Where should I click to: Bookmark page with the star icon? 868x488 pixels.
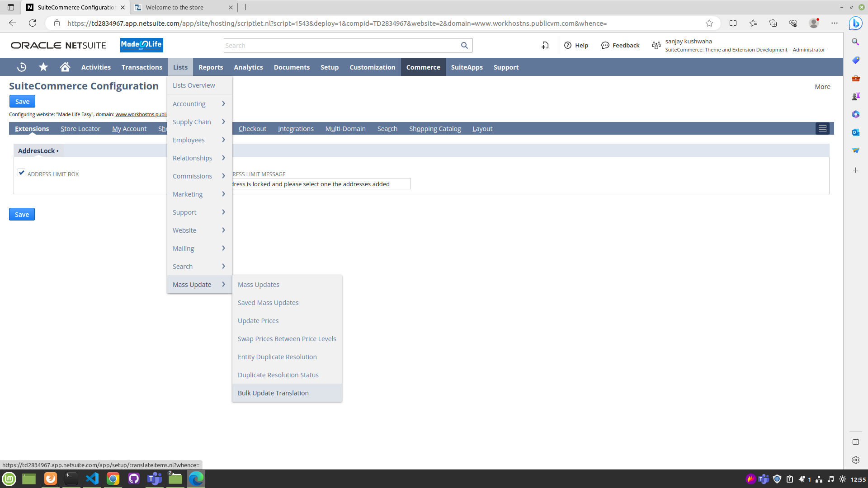(x=709, y=23)
